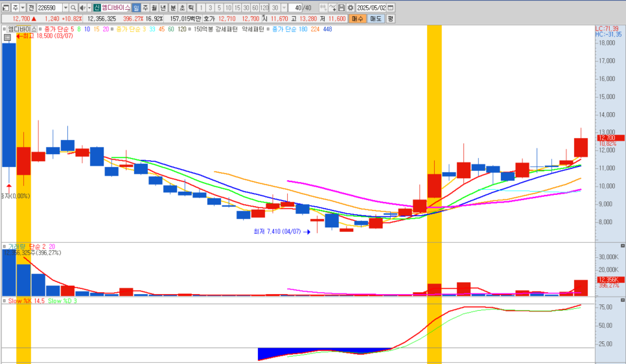Select daily 일 chart period

coord(136,8)
